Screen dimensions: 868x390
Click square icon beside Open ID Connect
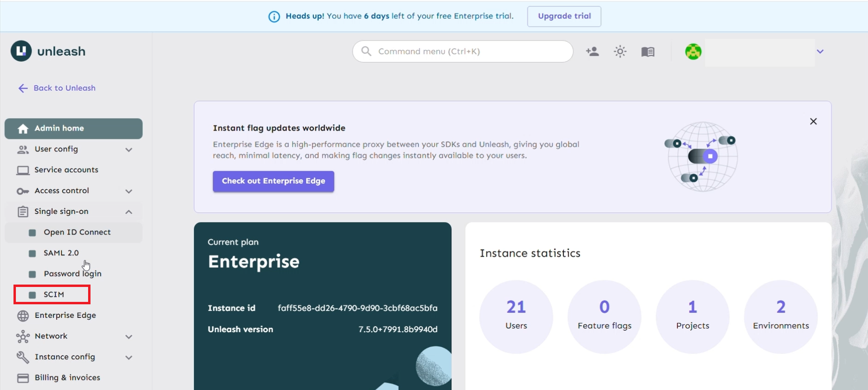[32, 233]
